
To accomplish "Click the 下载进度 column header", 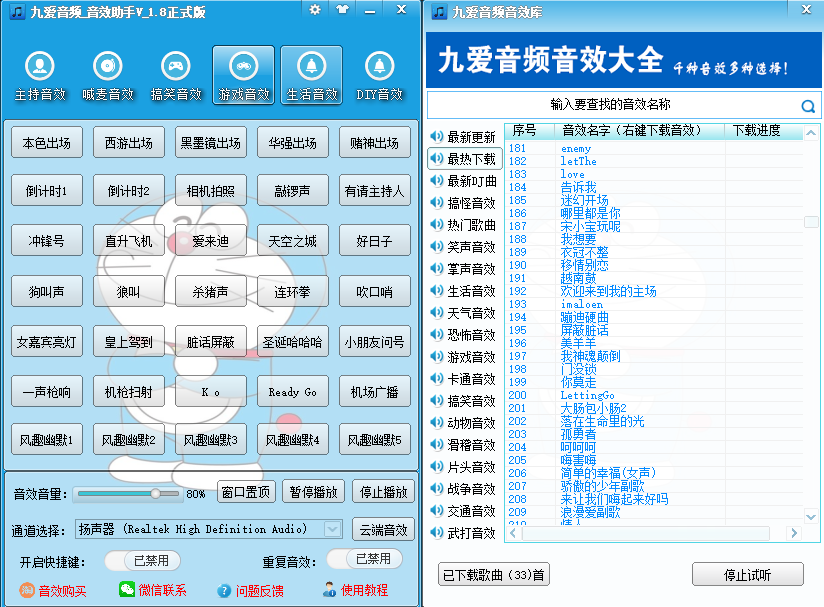I will coord(757,130).
